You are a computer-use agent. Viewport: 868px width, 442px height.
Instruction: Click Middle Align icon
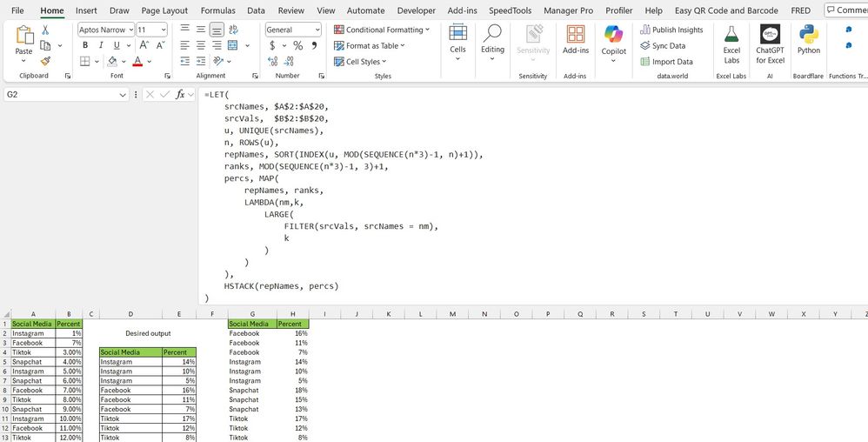[201, 30]
